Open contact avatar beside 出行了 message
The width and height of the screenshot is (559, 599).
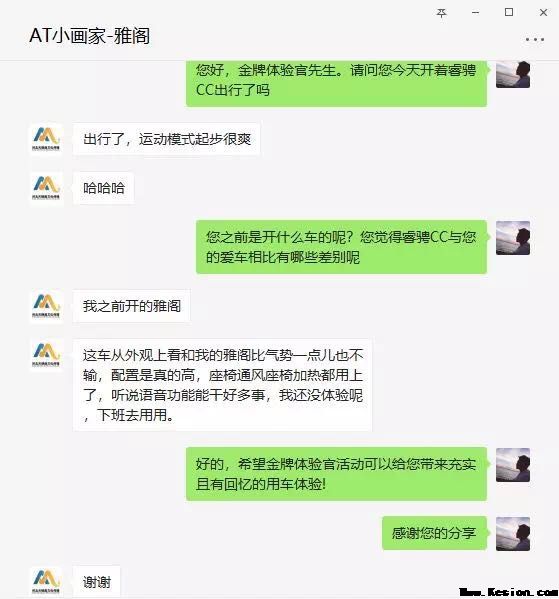click(46, 139)
